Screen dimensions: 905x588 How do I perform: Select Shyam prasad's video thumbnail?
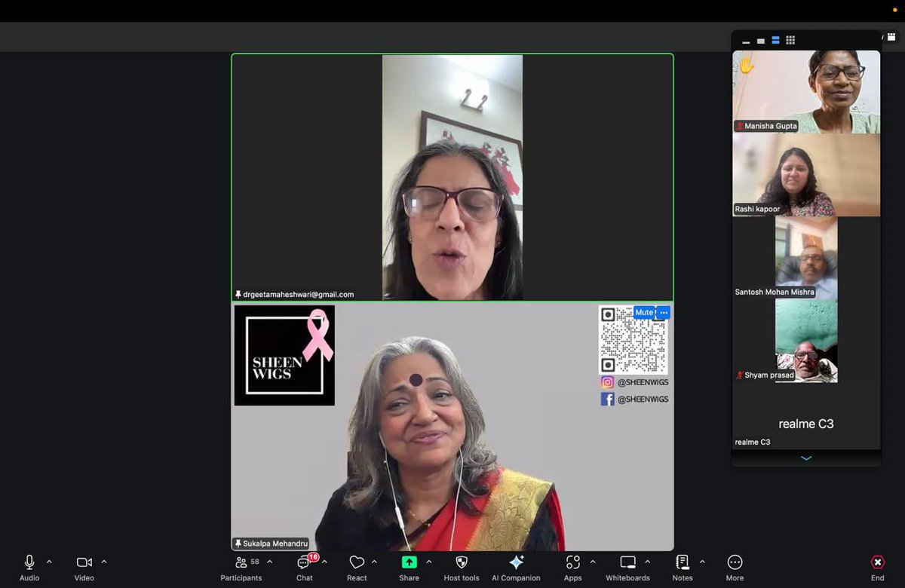click(806, 341)
